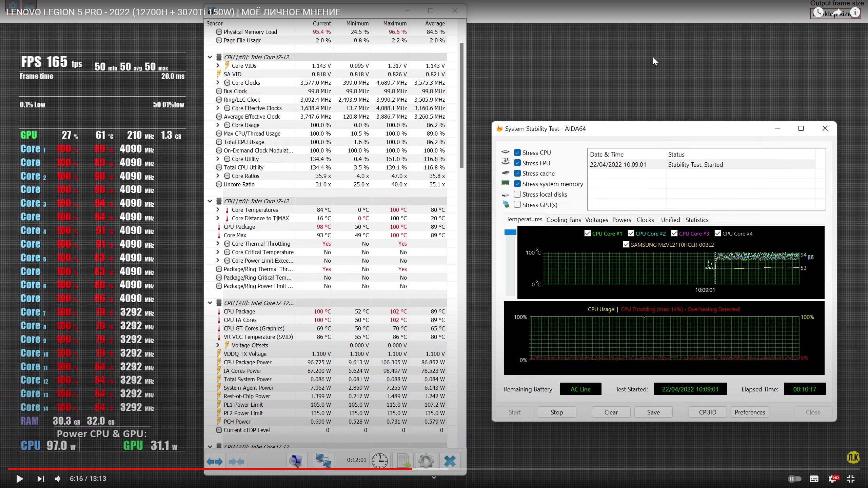Switch to the Cooling Fans tab
This screenshot has width=868, height=488.
(563, 220)
